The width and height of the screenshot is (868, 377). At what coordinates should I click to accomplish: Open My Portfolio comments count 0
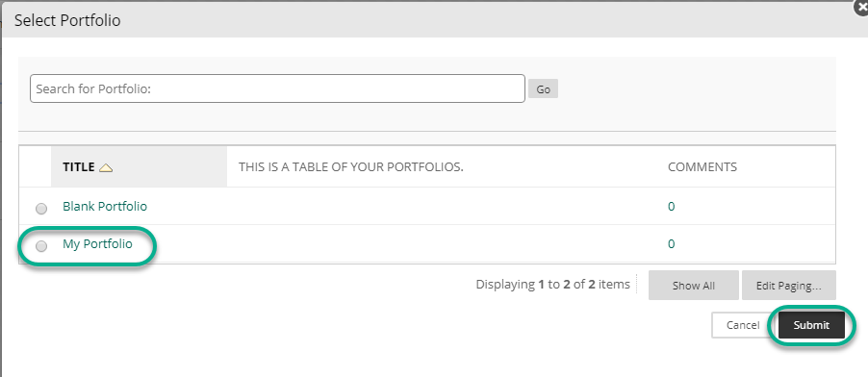coord(671,244)
